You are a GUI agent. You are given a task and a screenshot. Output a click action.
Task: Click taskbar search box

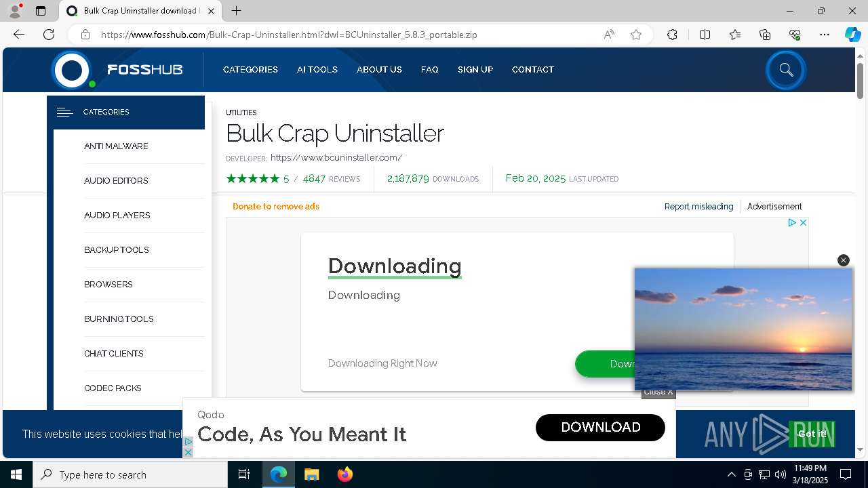click(130, 474)
